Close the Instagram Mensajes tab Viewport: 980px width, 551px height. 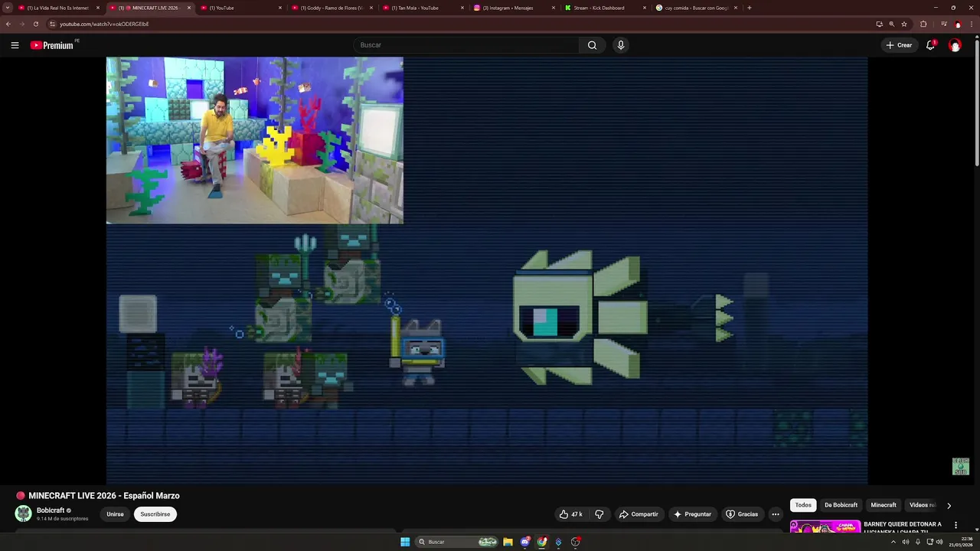(x=554, y=8)
